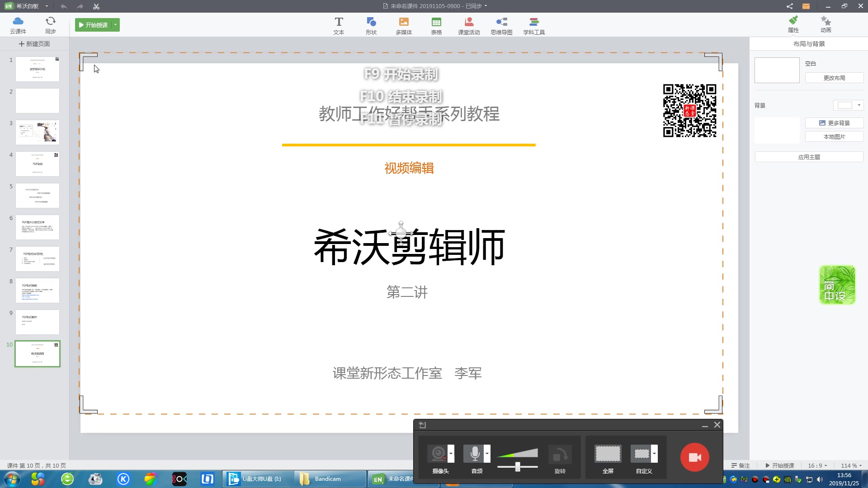This screenshot has width=868, height=488.
Task: Switch to the 属性 properties tab
Action: point(793,24)
